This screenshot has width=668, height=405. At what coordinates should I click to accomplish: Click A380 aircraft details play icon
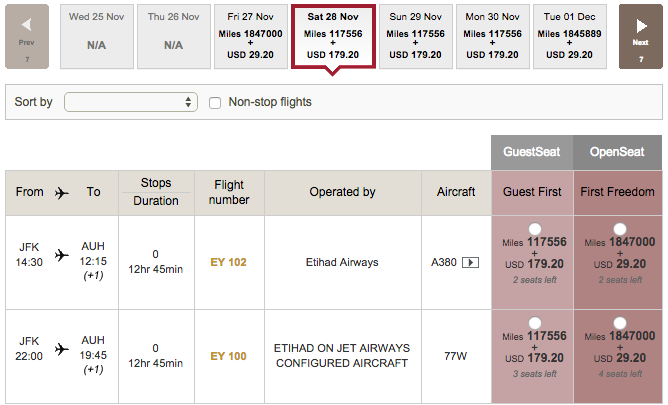click(x=470, y=262)
